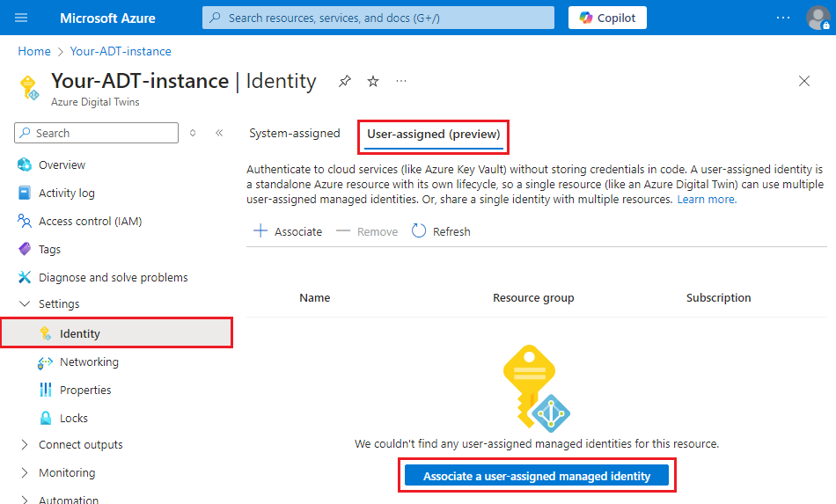The width and height of the screenshot is (836, 504).
Task: Click the Access control people icon
Action: [x=25, y=221]
